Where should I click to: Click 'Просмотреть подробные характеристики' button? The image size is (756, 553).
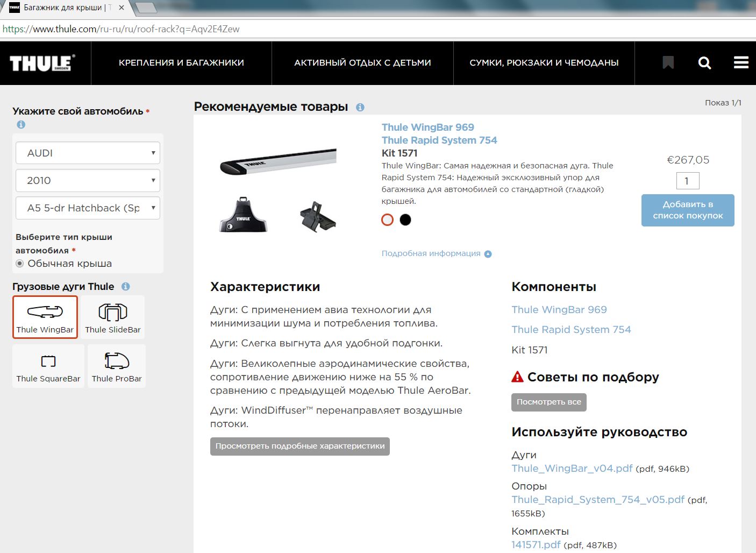pos(300,446)
